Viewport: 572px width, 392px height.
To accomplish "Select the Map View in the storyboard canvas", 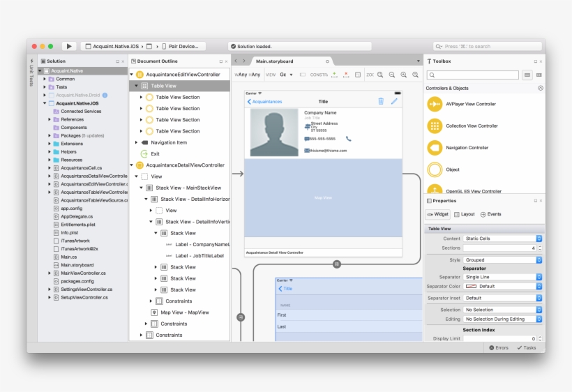I will pos(323,197).
